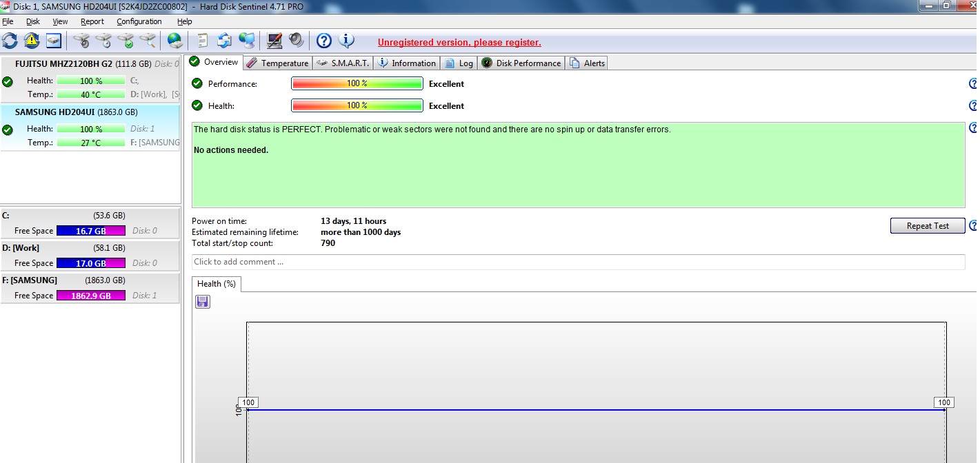
Task: Click help icon beside Performance row
Action: tap(973, 84)
